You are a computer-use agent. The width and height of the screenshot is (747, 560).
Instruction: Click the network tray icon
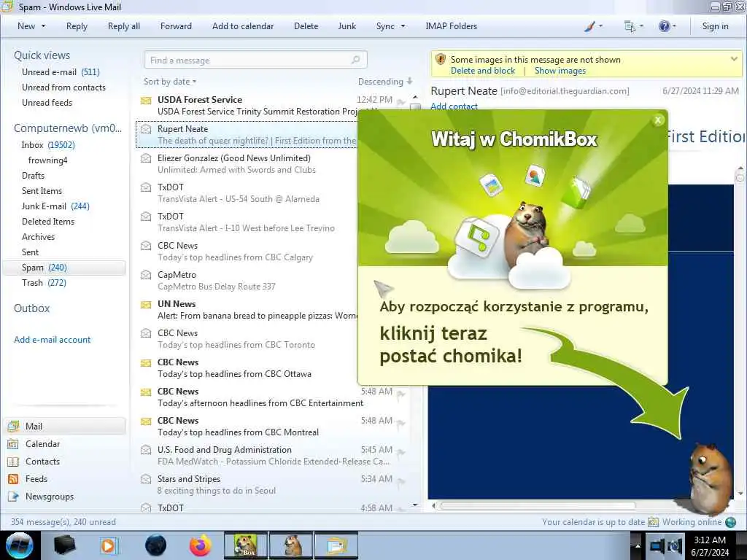[x=657, y=546]
